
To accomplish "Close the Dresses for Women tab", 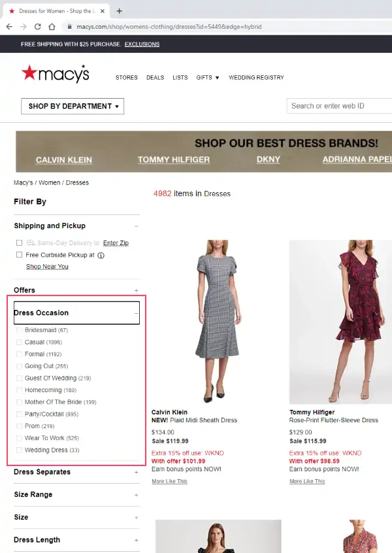I will coord(103,11).
